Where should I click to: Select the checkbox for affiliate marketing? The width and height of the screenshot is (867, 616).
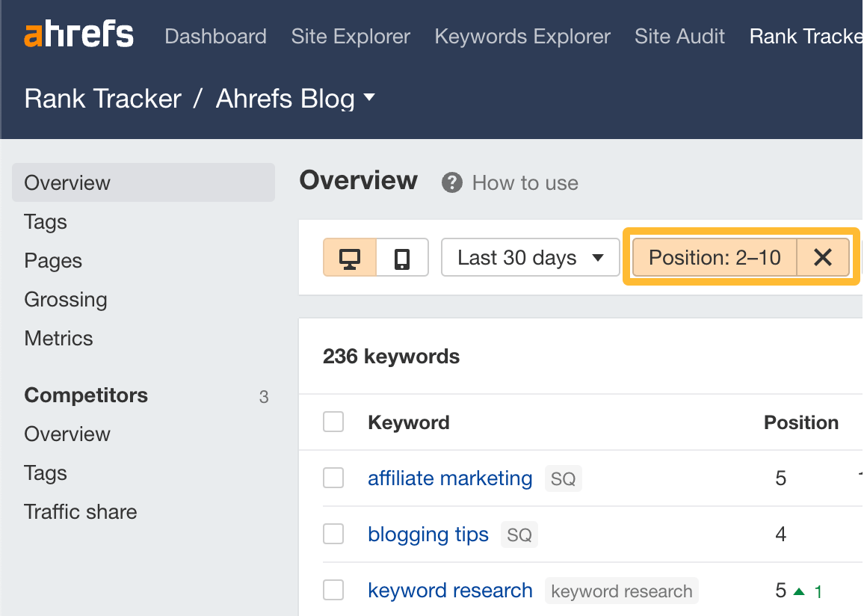coord(333,478)
